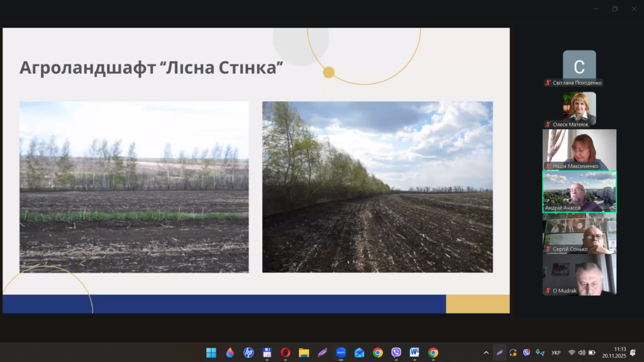Select Сергій Сонько video thumbnail
Screen dimensions: 644x362
pos(579,233)
